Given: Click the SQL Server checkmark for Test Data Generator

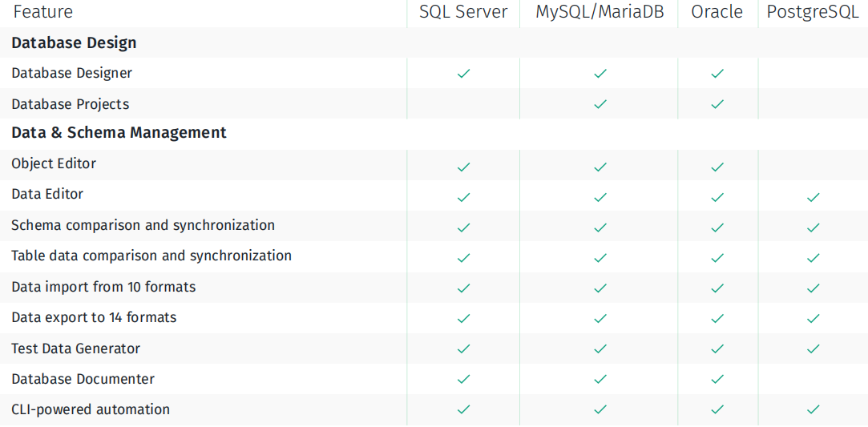Looking at the screenshot, I should pyautogui.click(x=463, y=348).
